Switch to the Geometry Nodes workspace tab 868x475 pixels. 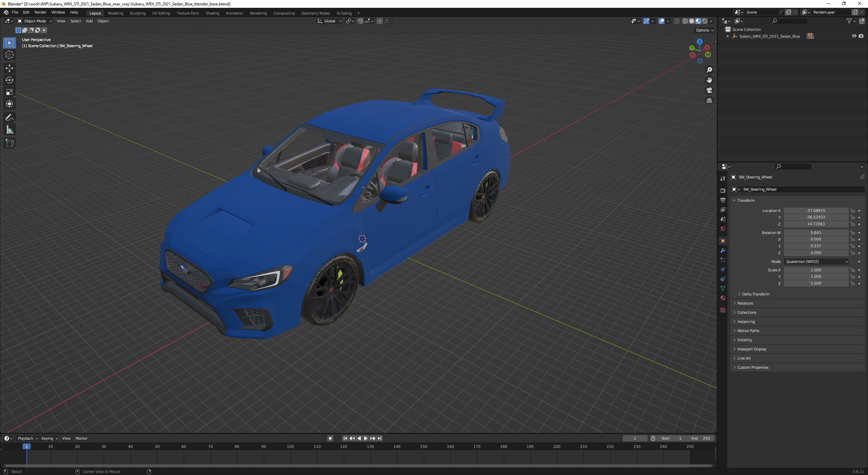(x=315, y=13)
